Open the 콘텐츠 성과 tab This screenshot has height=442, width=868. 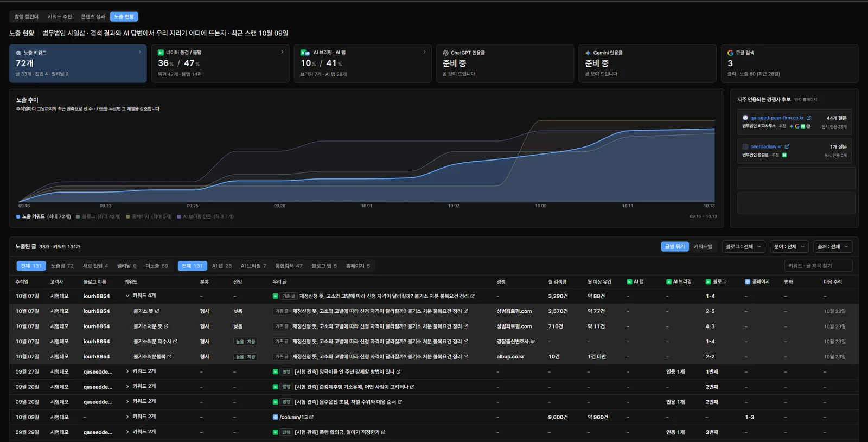tap(93, 17)
